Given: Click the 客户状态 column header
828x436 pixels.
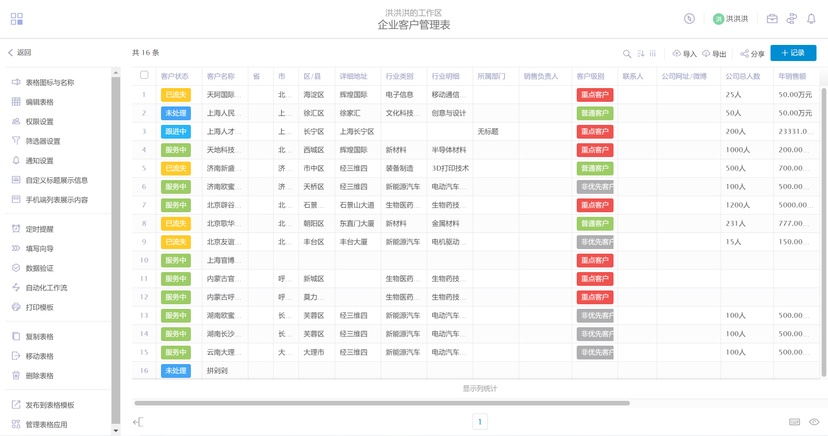Looking at the screenshot, I should (174, 76).
